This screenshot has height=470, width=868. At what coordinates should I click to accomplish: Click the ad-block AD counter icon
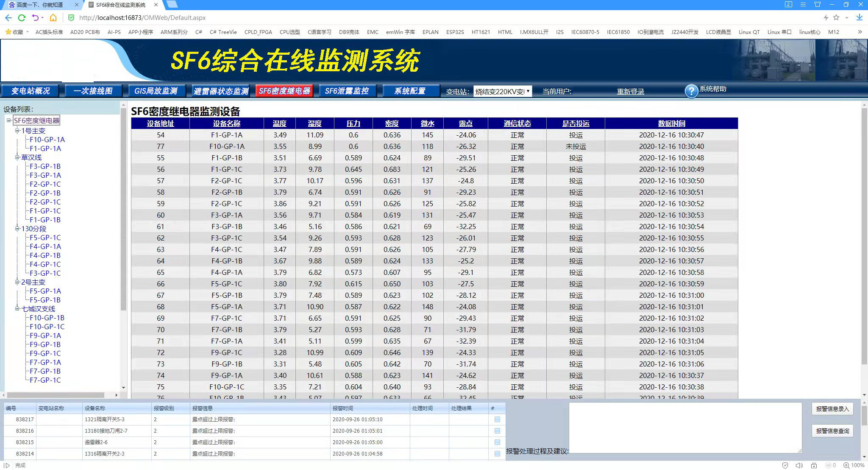pos(830,465)
